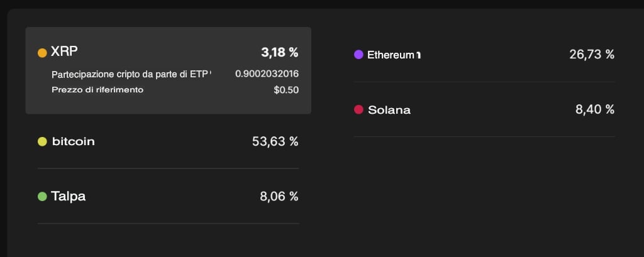Expand the Talpa entry by its name
Viewport: 644px width, 257px height.
(x=68, y=197)
